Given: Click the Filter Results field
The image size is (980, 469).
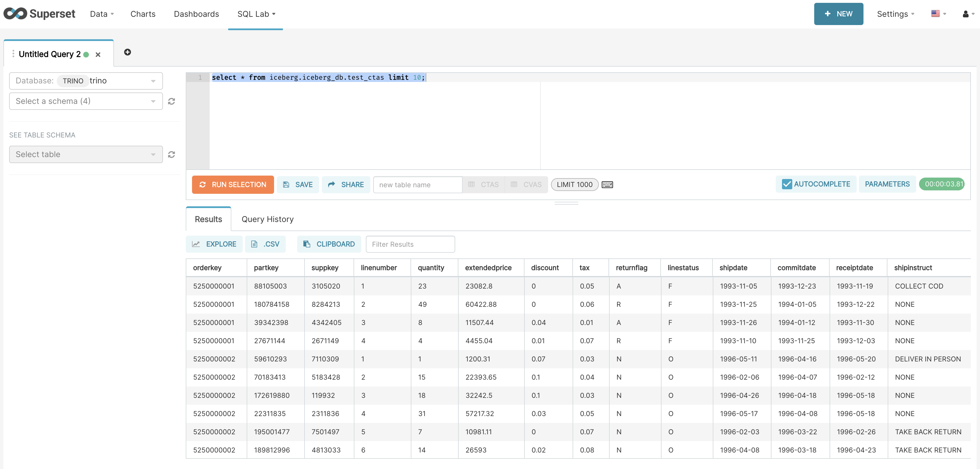Looking at the screenshot, I should click(x=410, y=244).
